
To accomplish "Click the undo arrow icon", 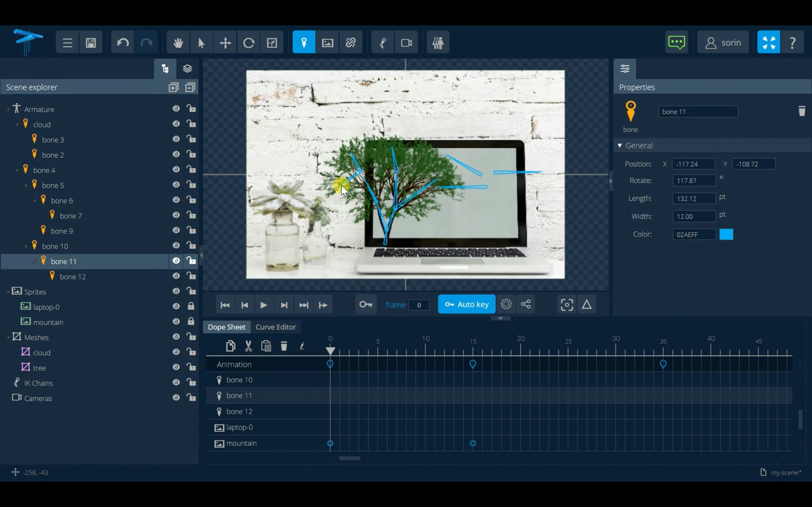I will 123,42.
